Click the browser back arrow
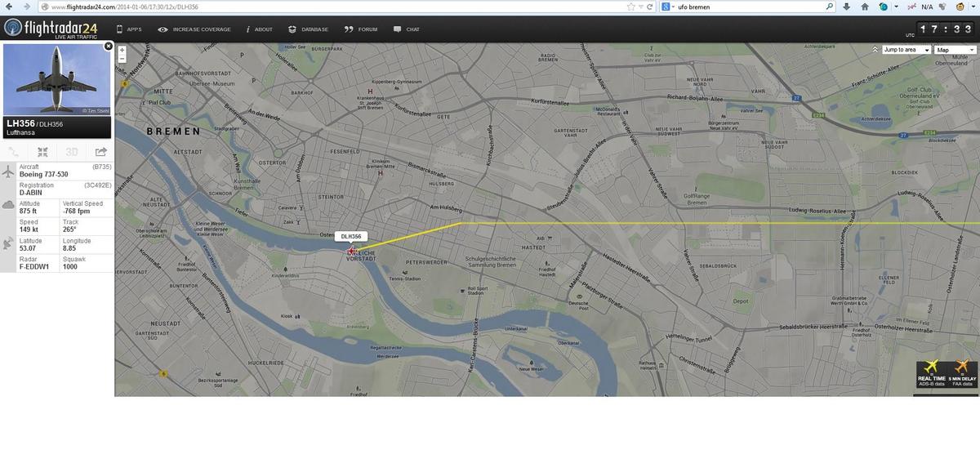Image resolution: width=980 pixels, height=459 pixels. click(x=10, y=7)
